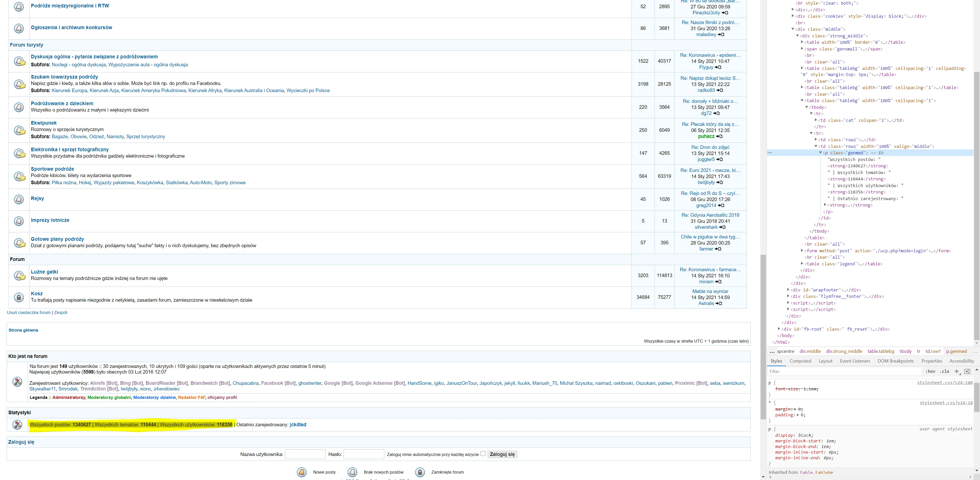Collapse the p class="genmed" element
The height and width of the screenshot is (480, 980).
[x=820, y=152]
